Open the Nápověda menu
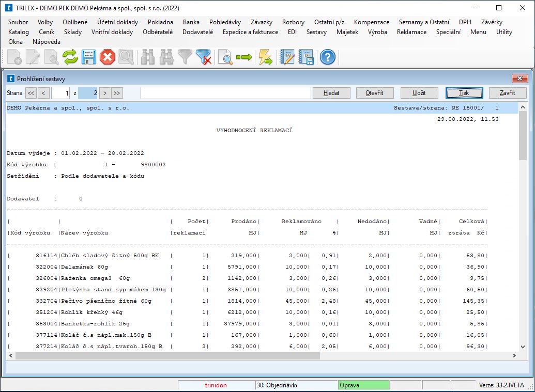This screenshot has width=535, height=392. (x=47, y=42)
